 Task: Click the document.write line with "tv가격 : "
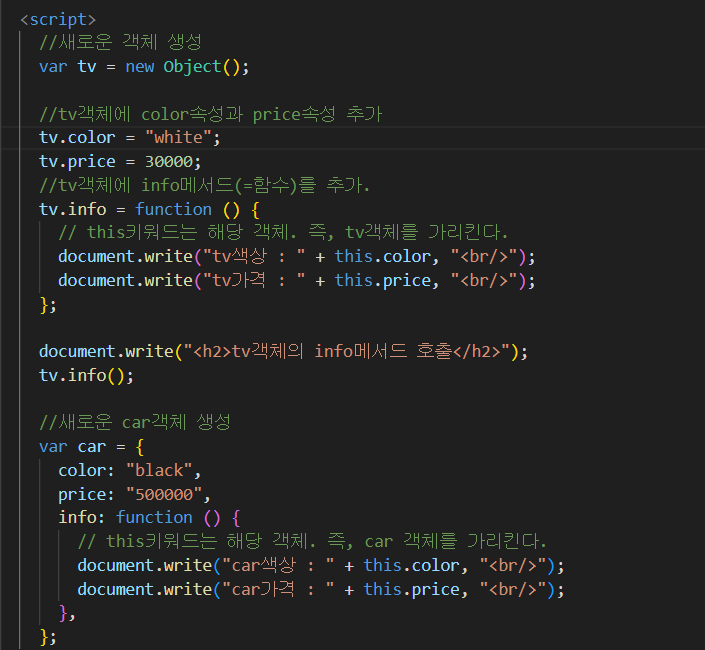[x=297, y=281]
